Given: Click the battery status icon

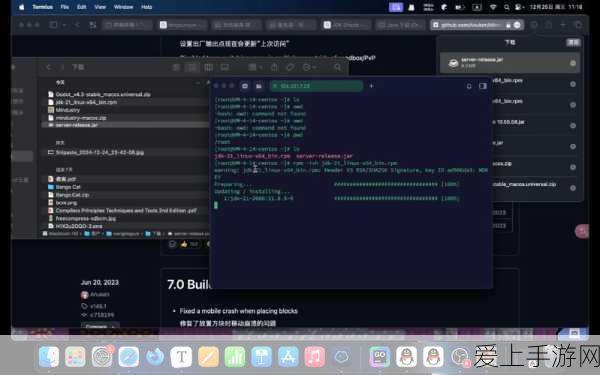Looking at the screenshot, I should pos(460,7).
